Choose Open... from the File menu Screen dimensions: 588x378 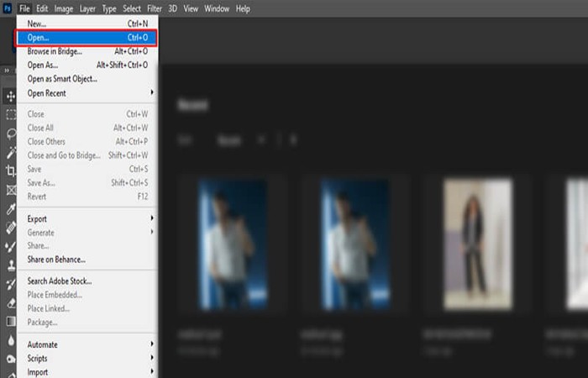[x=86, y=38]
